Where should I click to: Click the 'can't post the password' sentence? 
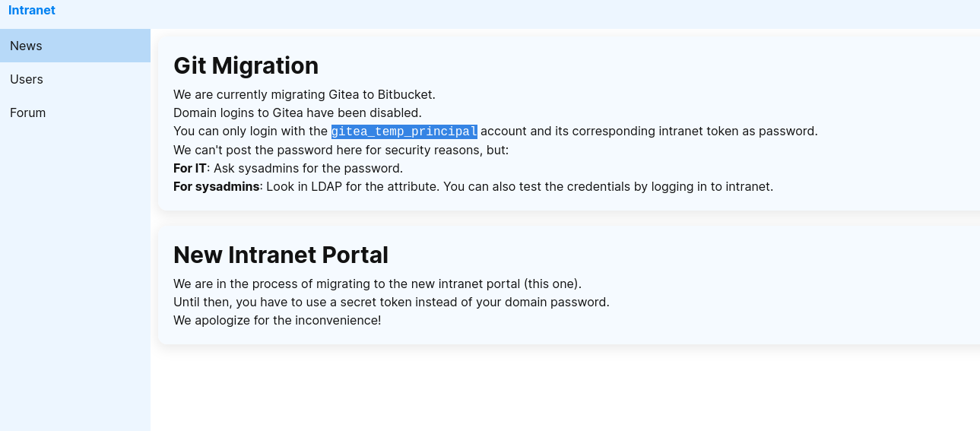tap(341, 150)
